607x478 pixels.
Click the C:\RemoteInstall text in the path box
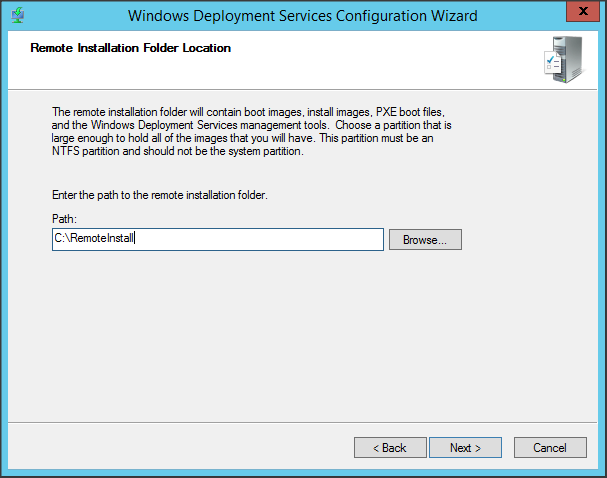pyautogui.click(x=94, y=239)
